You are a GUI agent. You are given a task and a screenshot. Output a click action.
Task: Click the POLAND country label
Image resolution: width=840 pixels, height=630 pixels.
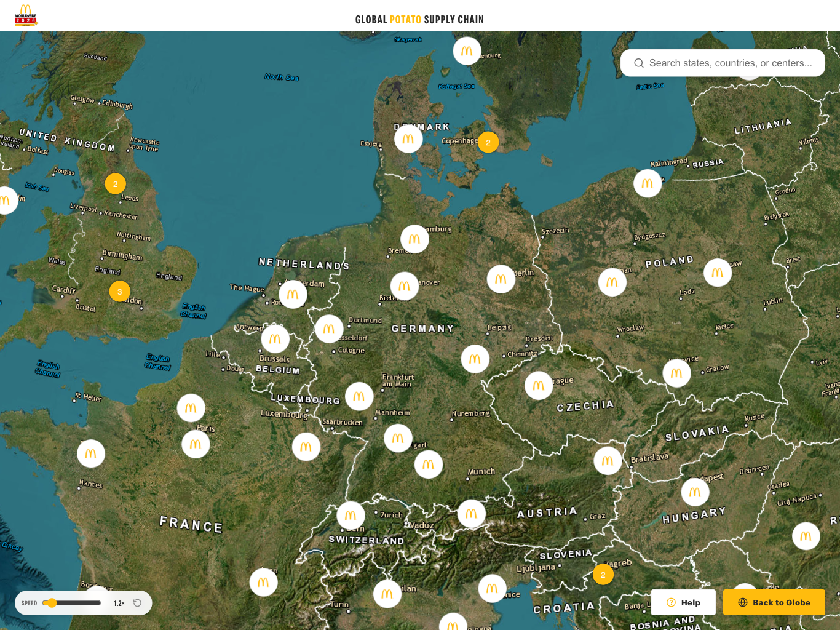[670, 261]
